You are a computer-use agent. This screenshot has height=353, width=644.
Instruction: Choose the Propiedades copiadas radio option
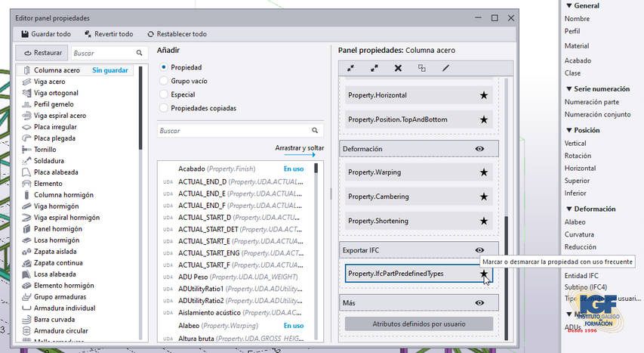pyautogui.click(x=164, y=108)
